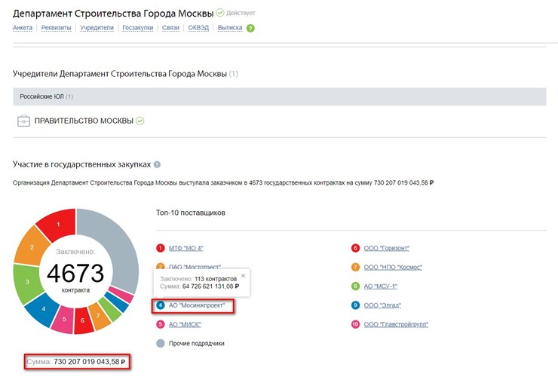Open the Анкета tab link
The width and height of the screenshot is (558, 392).
23,28
